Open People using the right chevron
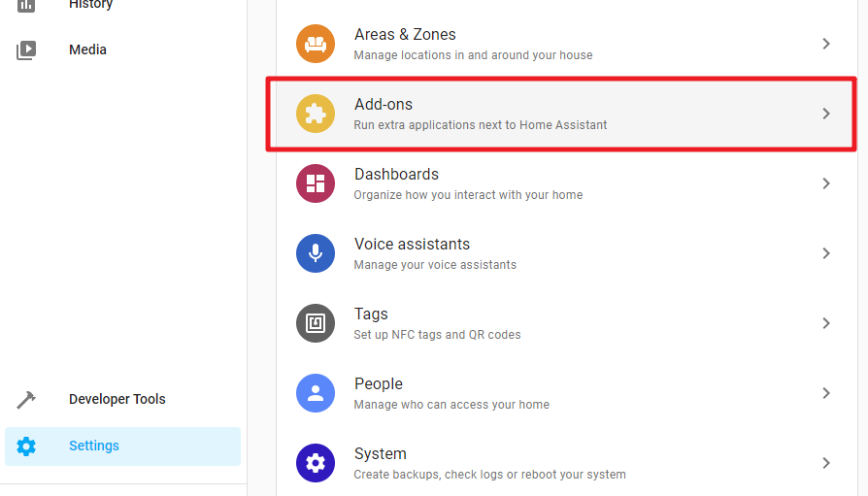The height and width of the screenshot is (496, 868). (x=826, y=393)
